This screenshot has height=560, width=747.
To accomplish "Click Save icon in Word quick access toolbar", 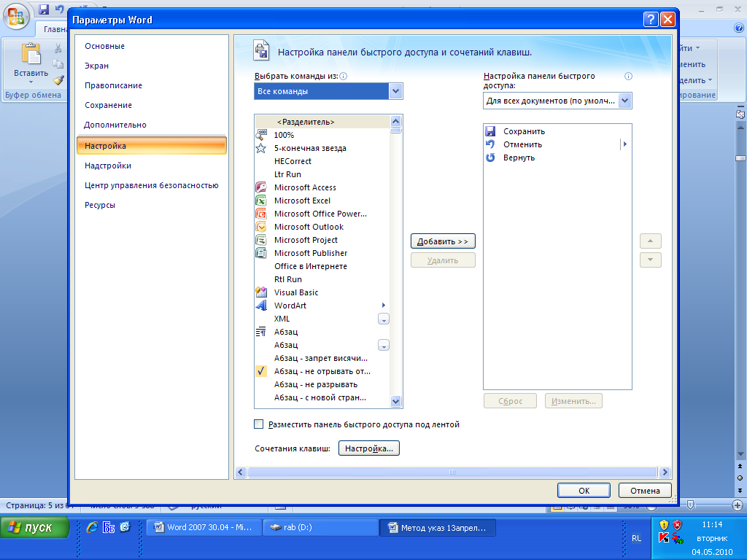I will 44,9.
